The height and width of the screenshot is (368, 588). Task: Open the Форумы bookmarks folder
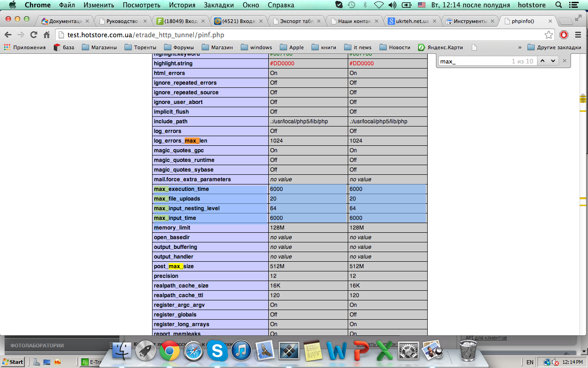click(179, 47)
